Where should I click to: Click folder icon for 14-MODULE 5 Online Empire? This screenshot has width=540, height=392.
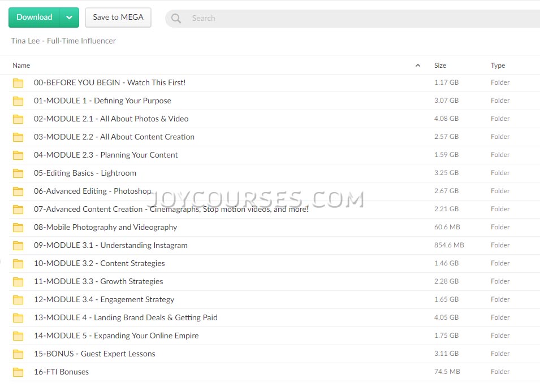tap(18, 336)
